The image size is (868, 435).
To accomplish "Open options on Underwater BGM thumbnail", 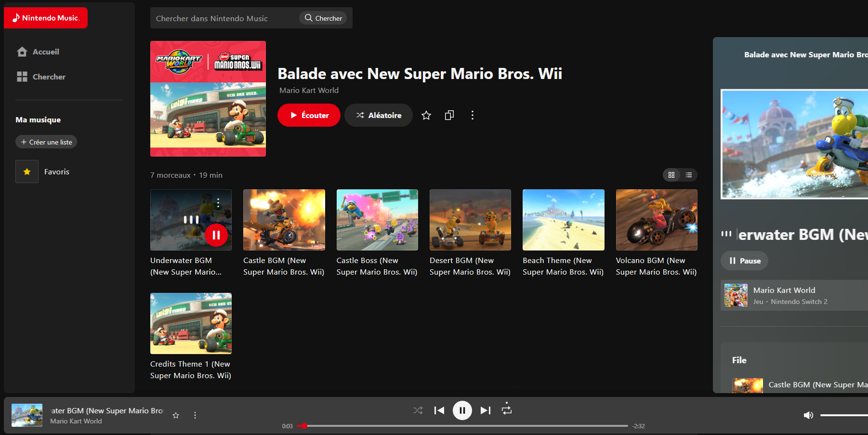I will click(218, 203).
